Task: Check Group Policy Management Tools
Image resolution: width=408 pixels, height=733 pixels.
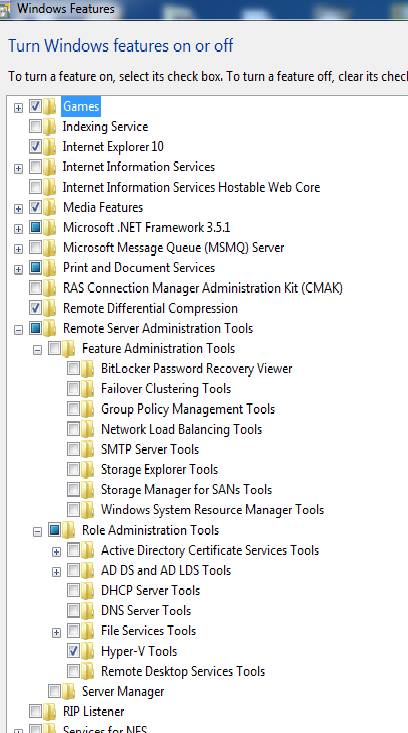Action: tap(73, 409)
